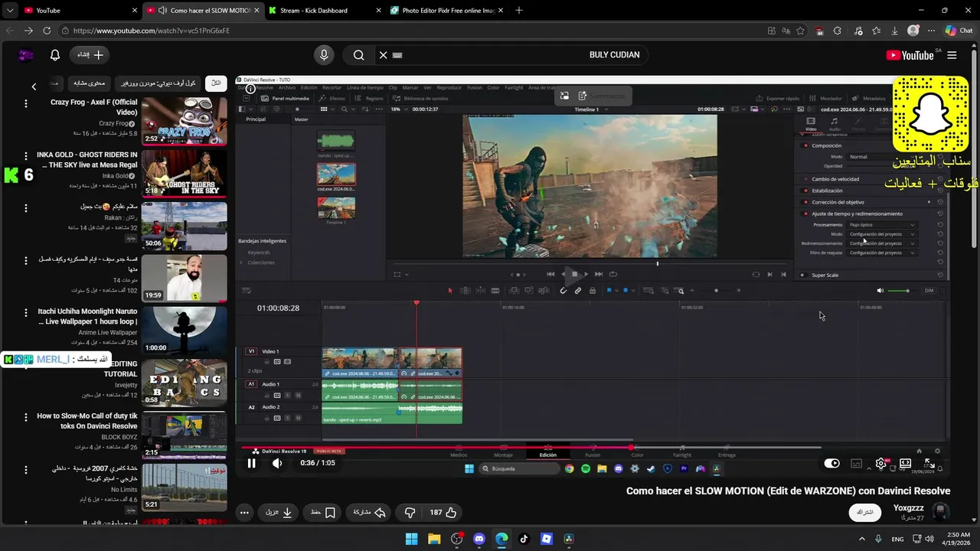Download the video with تنزيل button
The height and width of the screenshot is (551, 980).
pyautogui.click(x=279, y=513)
